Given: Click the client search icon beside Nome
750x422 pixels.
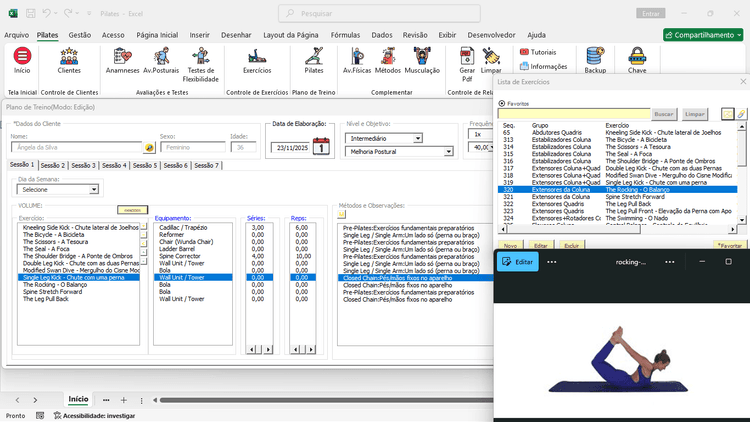Looking at the screenshot, I should (x=149, y=148).
